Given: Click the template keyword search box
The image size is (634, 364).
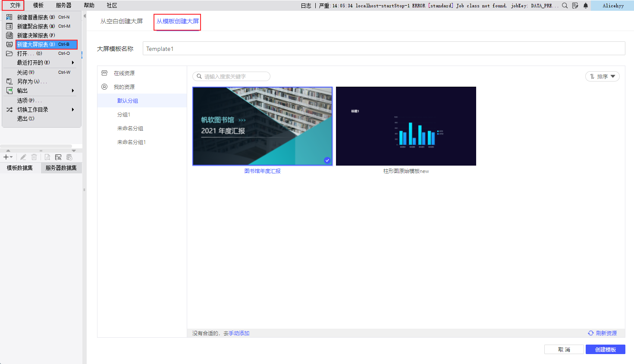Looking at the screenshot, I should click(x=231, y=76).
